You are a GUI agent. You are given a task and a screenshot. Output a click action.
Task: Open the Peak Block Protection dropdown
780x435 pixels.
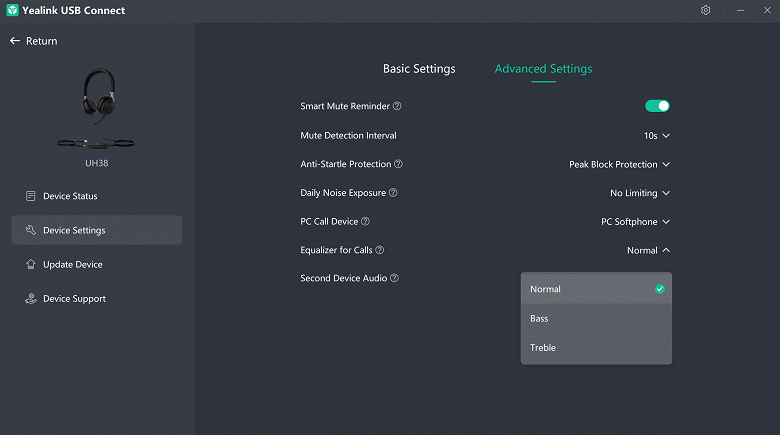point(619,164)
